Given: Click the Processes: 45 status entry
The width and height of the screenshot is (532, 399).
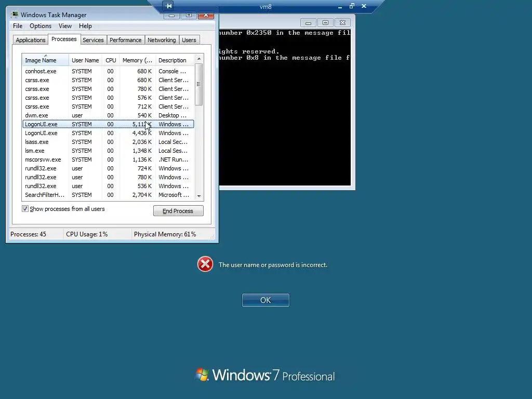Looking at the screenshot, I should (28, 234).
